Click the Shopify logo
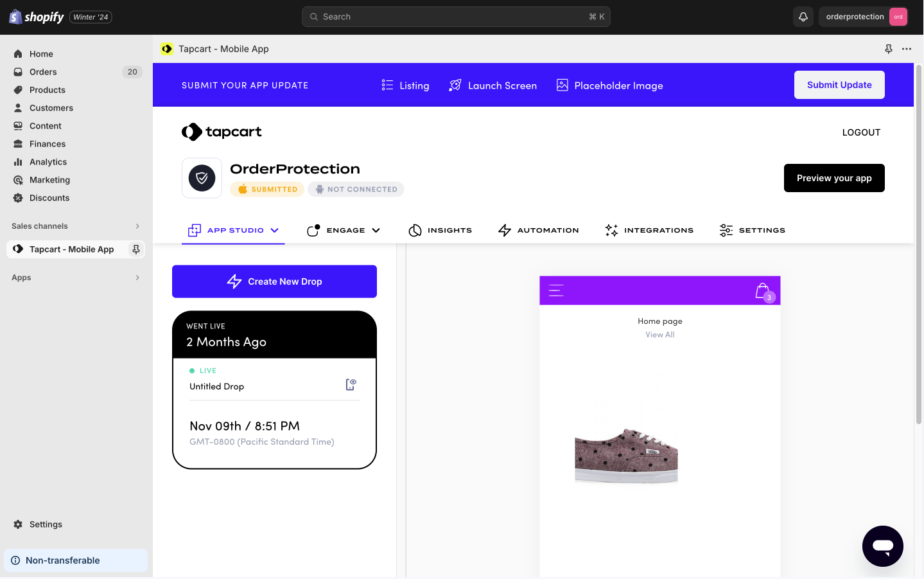924x579 pixels. click(37, 17)
